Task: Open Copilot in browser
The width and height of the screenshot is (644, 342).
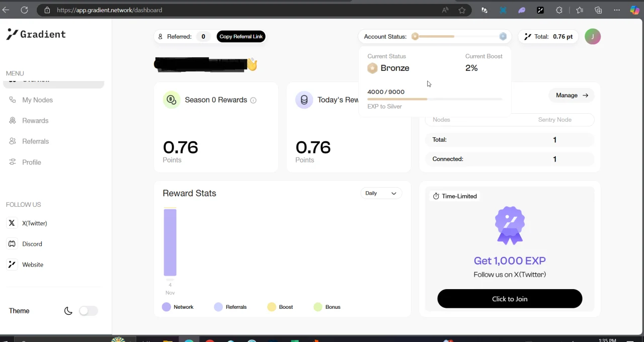Action: tap(635, 10)
